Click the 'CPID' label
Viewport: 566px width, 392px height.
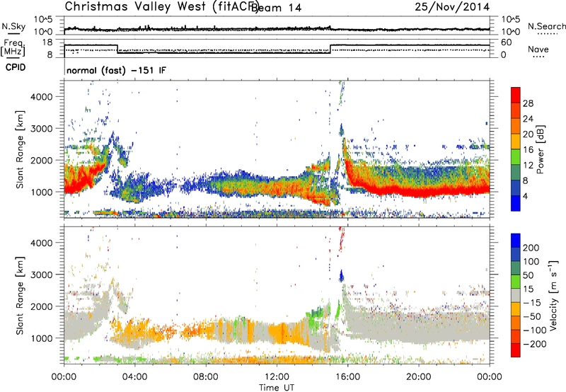click(16, 67)
